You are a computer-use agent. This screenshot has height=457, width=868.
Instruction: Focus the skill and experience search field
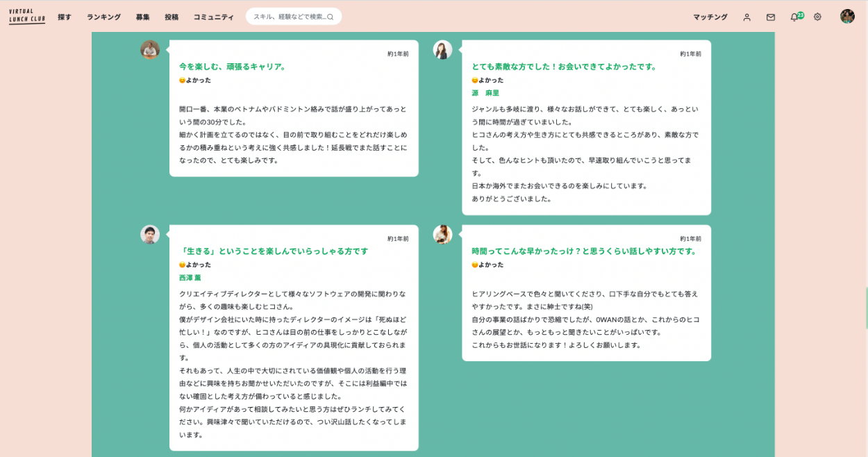tap(288, 17)
